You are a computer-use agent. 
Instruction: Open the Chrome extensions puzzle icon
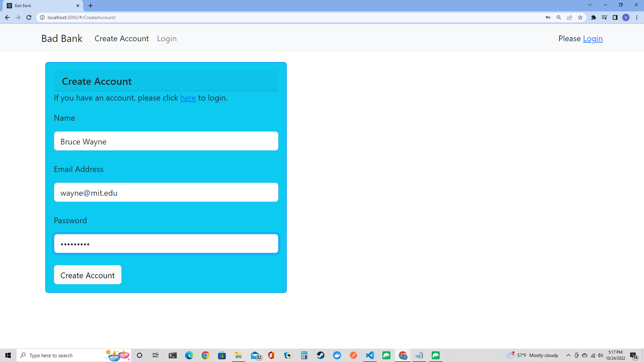594,17
